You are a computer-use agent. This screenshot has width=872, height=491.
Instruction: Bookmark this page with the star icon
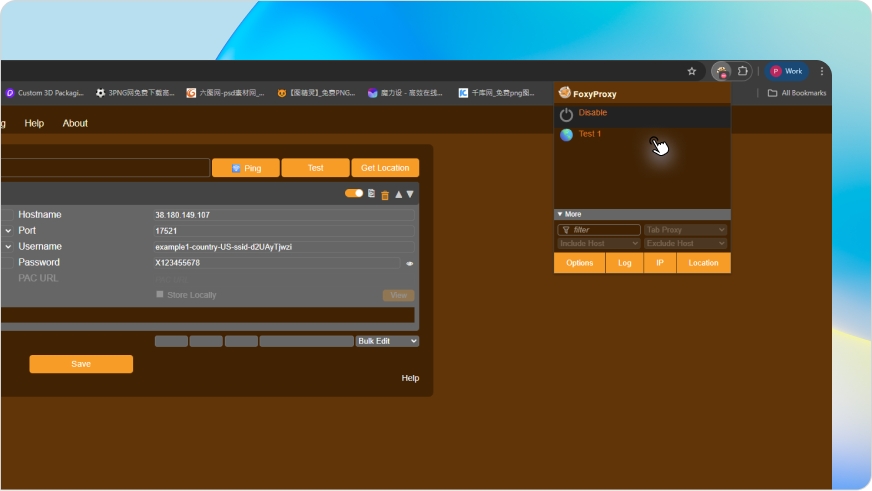pyautogui.click(x=691, y=71)
